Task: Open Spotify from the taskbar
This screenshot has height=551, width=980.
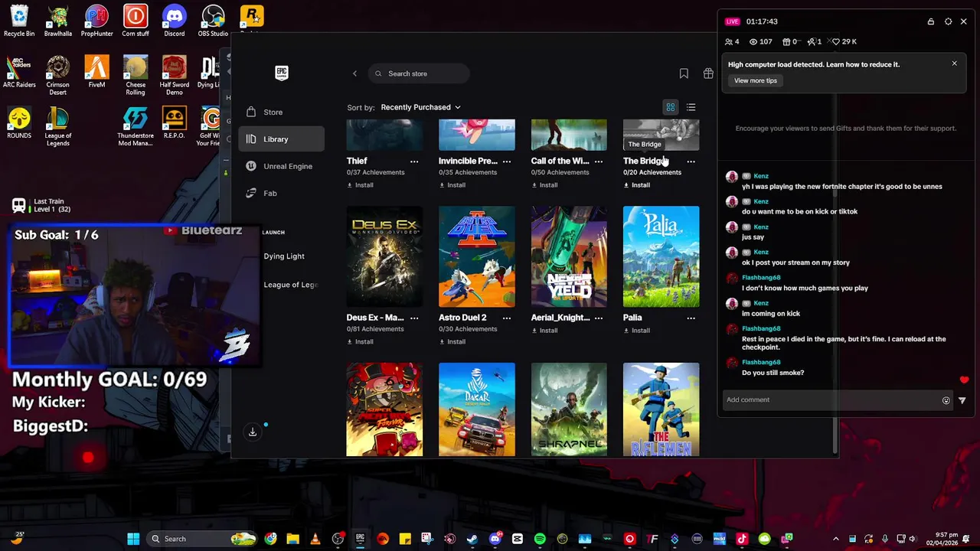Action: [x=540, y=539]
